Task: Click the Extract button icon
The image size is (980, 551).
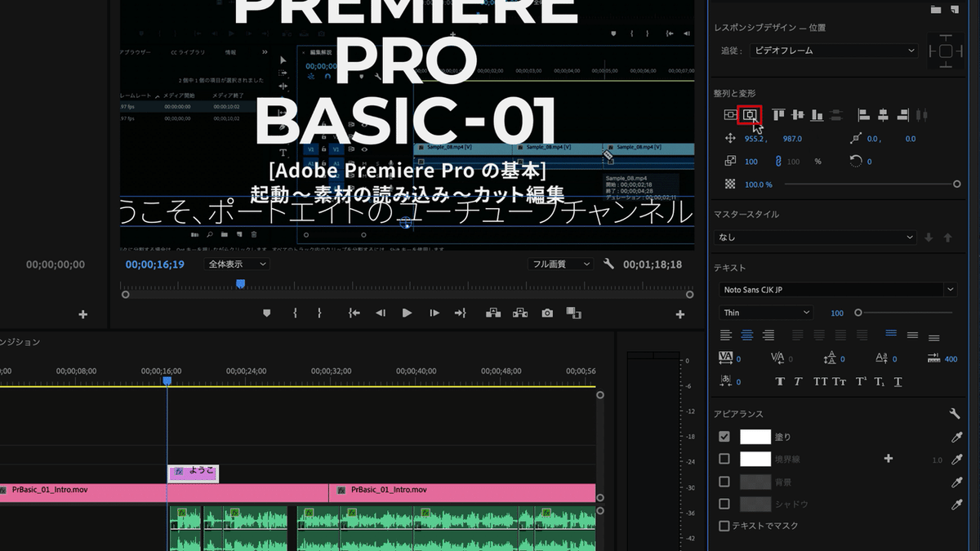Action: [x=519, y=313]
